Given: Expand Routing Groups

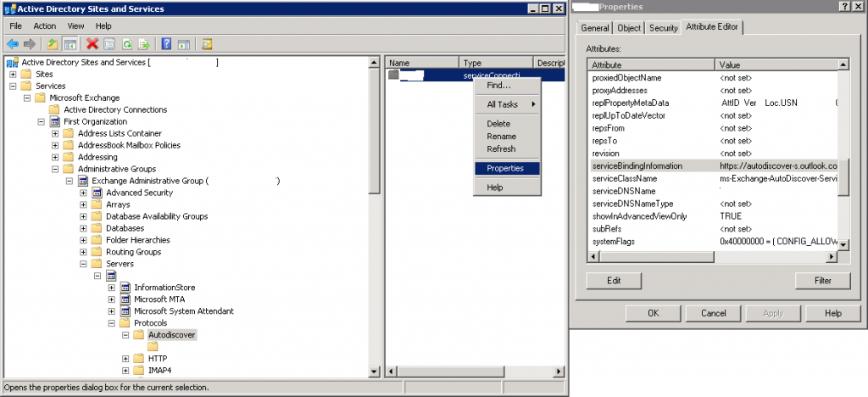Looking at the screenshot, I should 83,252.
